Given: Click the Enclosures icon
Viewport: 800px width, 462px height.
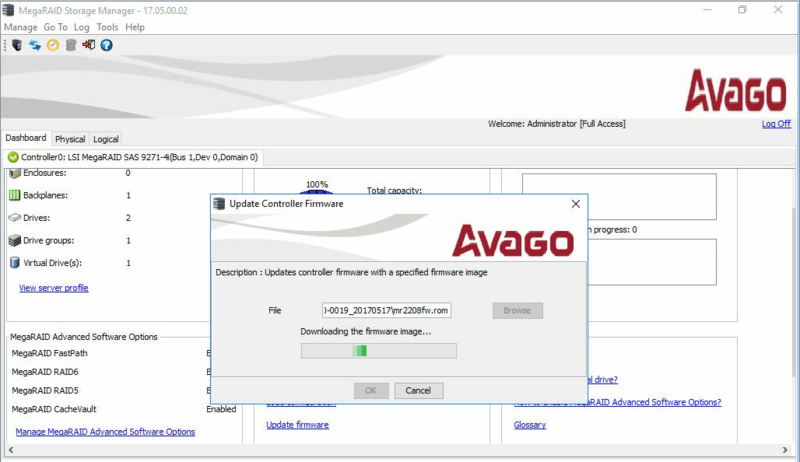Looking at the screenshot, I should coord(15,173).
